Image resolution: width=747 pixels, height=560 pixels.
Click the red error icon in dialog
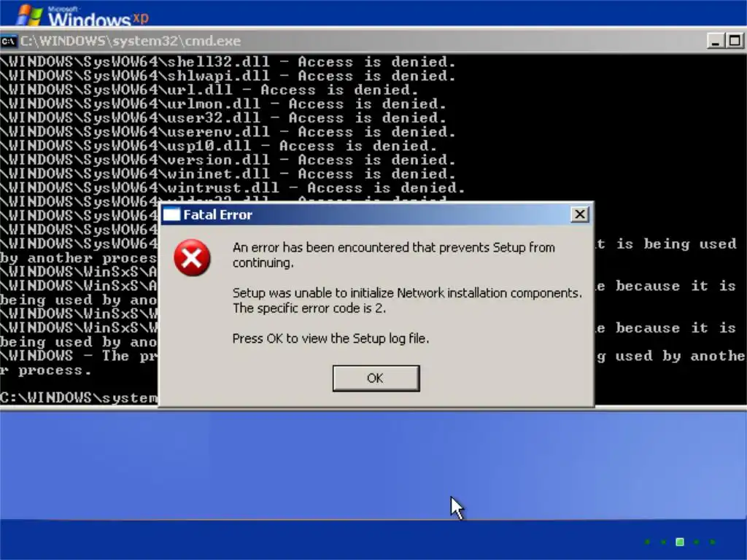point(192,257)
